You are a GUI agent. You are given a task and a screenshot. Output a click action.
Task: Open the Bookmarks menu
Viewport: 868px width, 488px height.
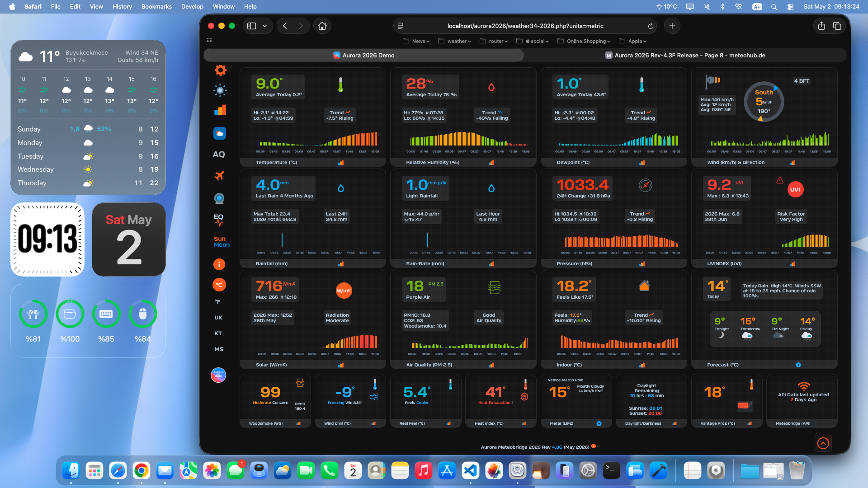click(156, 6)
